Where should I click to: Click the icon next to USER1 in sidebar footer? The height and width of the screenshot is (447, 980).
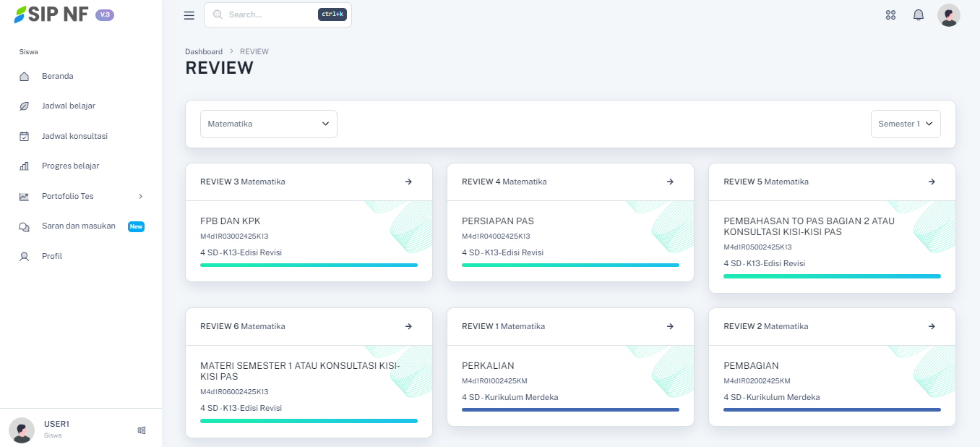point(142,430)
